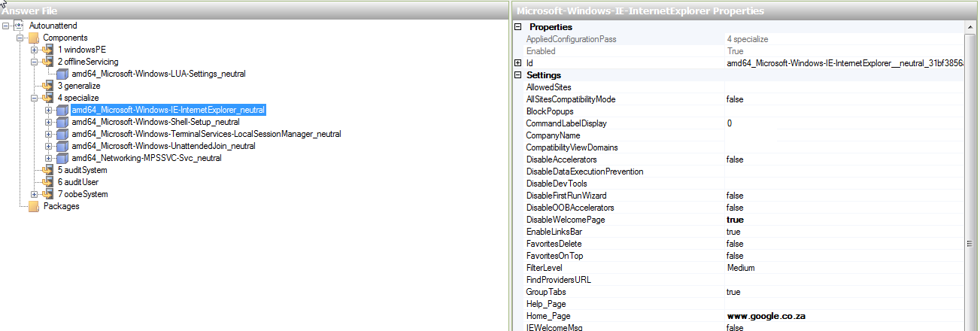The width and height of the screenshot is (980, 331).
Task: Expand the UnattendedJoin component node
Action: [x=49, y=146]
